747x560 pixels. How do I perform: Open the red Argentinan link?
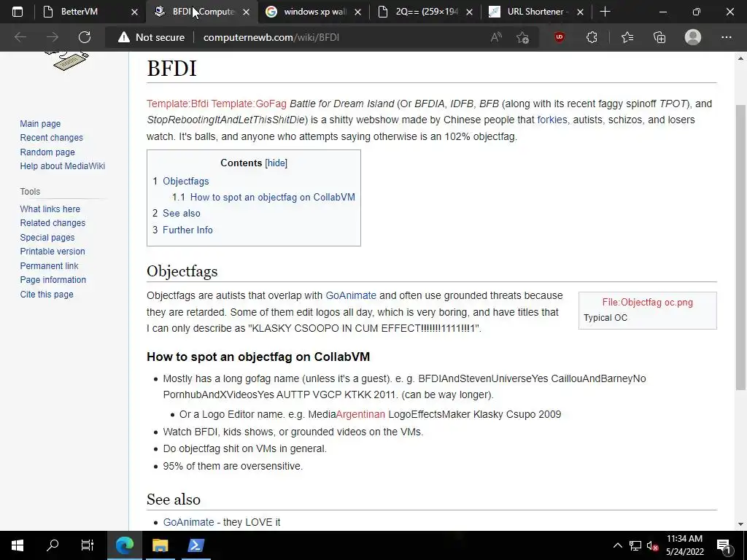tap(360, 414)
